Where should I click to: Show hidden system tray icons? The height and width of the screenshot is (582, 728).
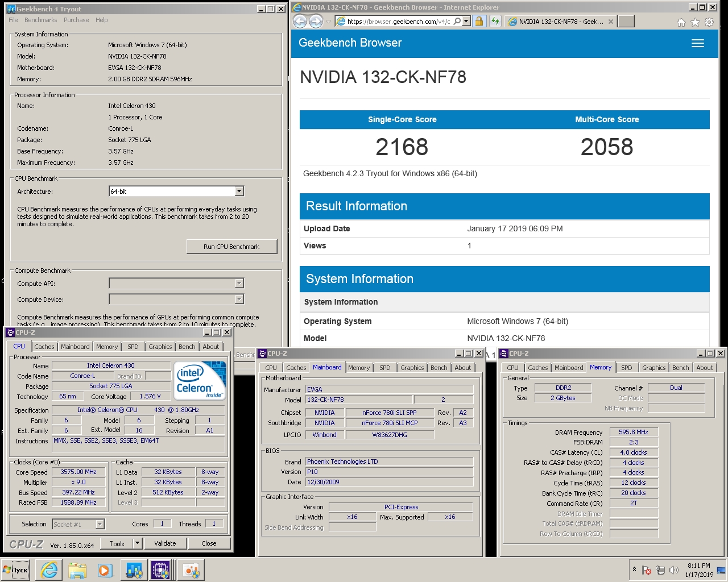(x=634, y=569)
